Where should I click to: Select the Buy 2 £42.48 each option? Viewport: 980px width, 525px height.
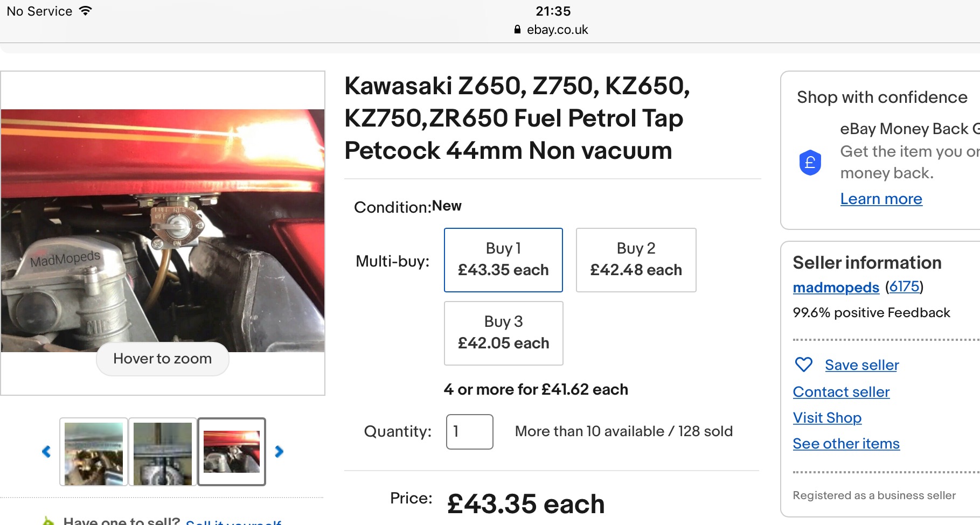point(636,260)
